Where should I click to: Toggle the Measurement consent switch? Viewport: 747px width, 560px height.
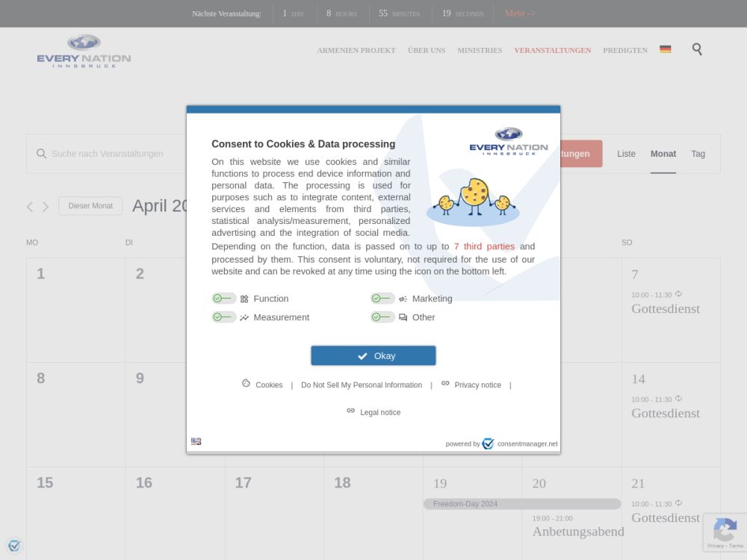click(223, 317)
